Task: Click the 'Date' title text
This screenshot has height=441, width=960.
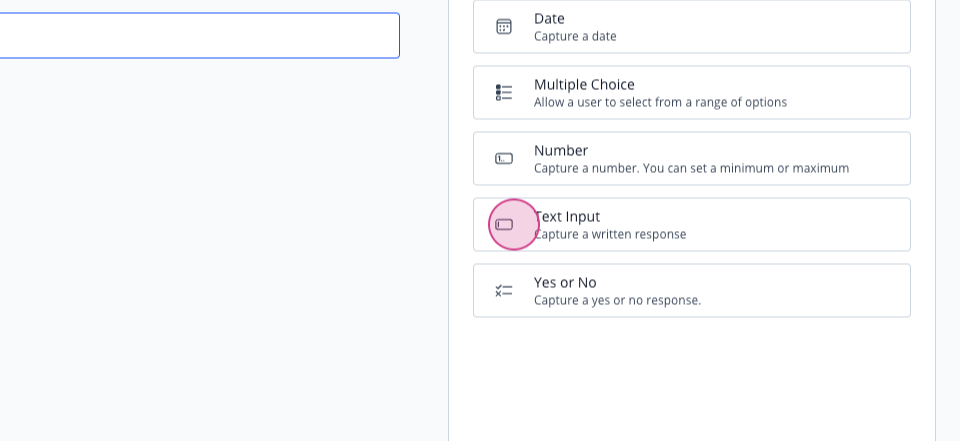Action: pyautogui.click(x=549, y=19)
